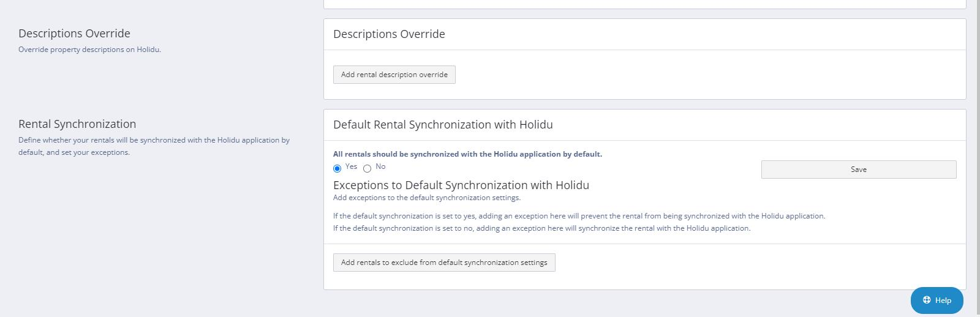Select the Yes radio button
The width and height of the screenshot is (980, 317).
tap(337, 169)
